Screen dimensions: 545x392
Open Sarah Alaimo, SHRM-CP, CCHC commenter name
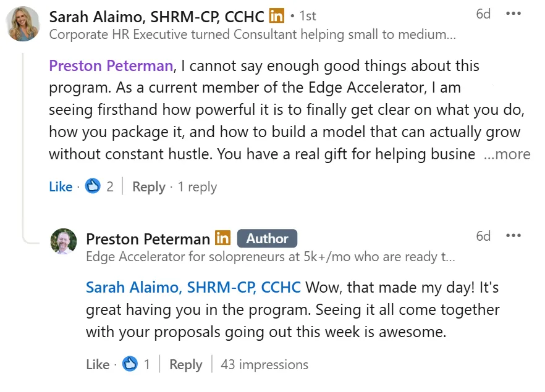[156, 16]
